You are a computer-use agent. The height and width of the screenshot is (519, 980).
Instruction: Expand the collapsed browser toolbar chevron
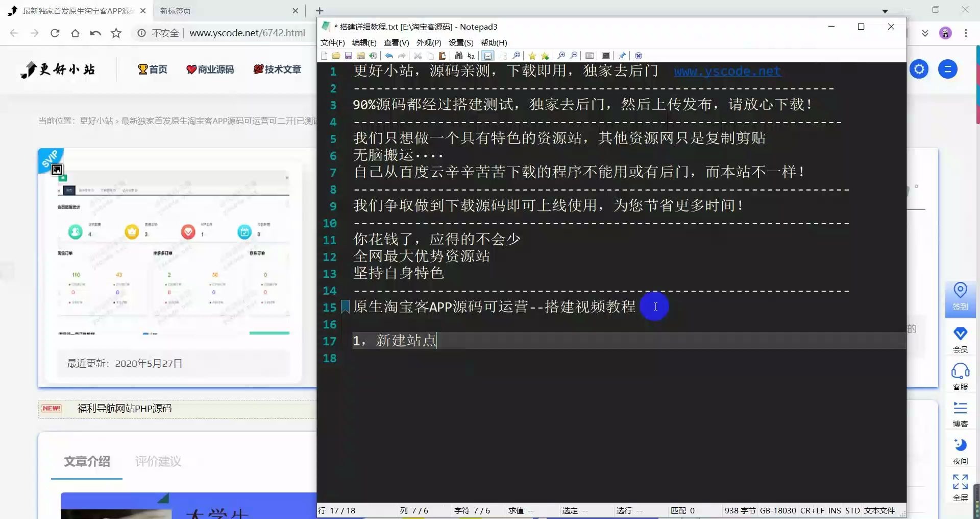pos(925,33)
